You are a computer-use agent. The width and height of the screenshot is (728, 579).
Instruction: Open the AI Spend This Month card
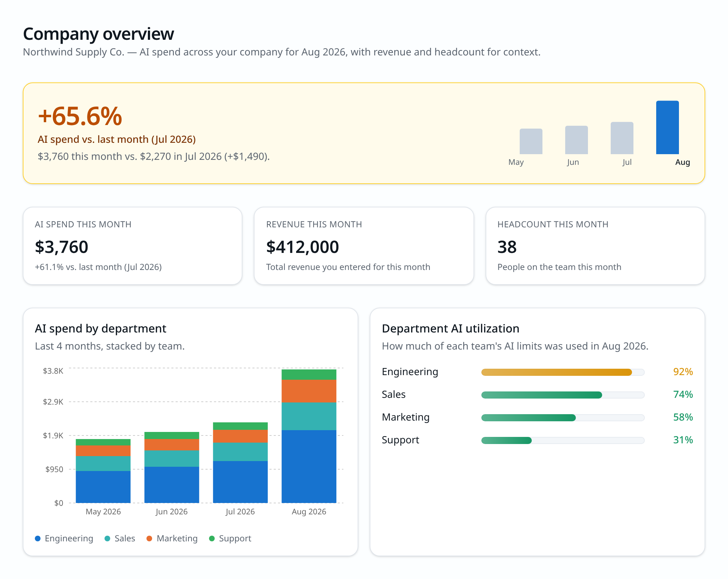pos(133,246)
